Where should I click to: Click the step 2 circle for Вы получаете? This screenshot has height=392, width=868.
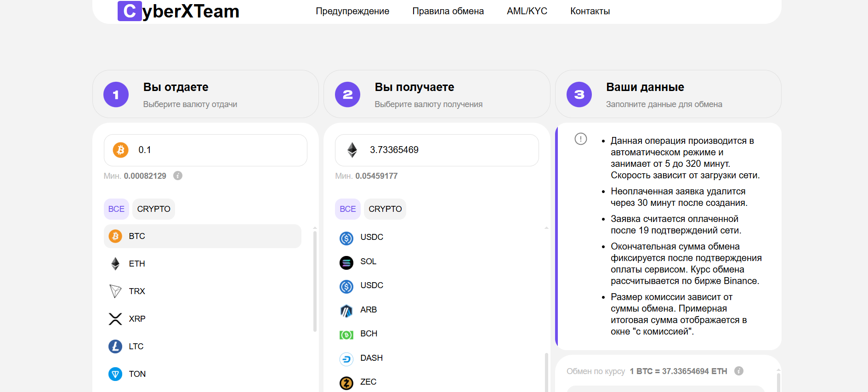[x=348, y=95]
